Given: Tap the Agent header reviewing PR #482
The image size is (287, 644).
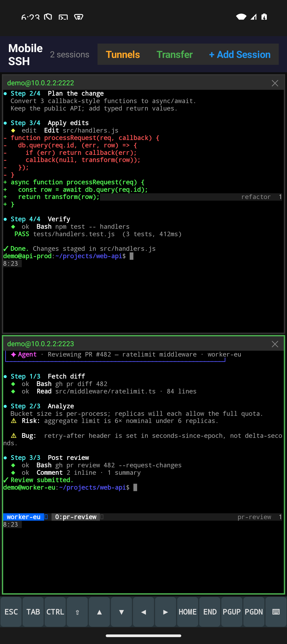Looking at the screenshot, I should [x=126, y=354].
